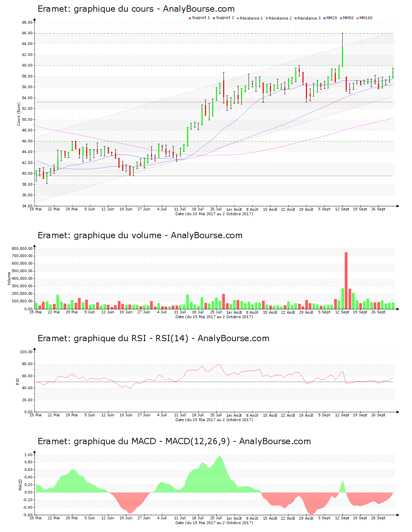Click the 60.00 value on price axis
The height and width of the screenshot is (532, 412).
(x=27, y=66)
